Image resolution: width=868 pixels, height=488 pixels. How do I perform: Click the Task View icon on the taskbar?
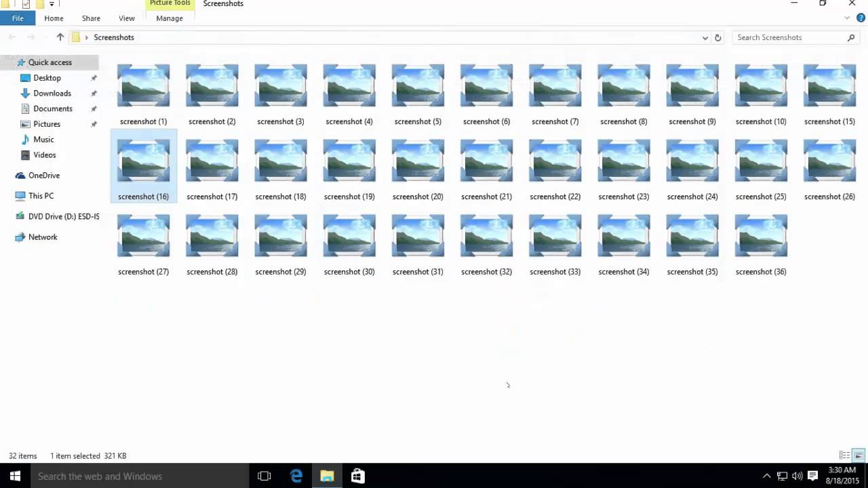point(264,476)
